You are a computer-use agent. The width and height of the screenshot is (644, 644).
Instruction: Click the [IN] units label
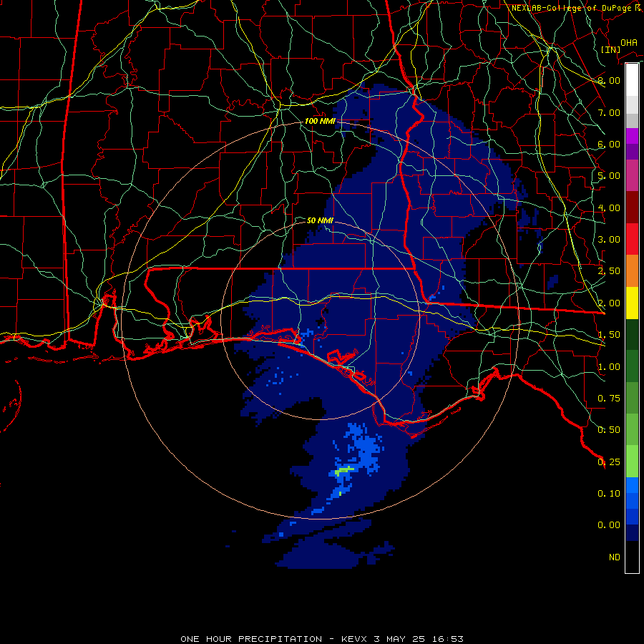pos(610,49)
